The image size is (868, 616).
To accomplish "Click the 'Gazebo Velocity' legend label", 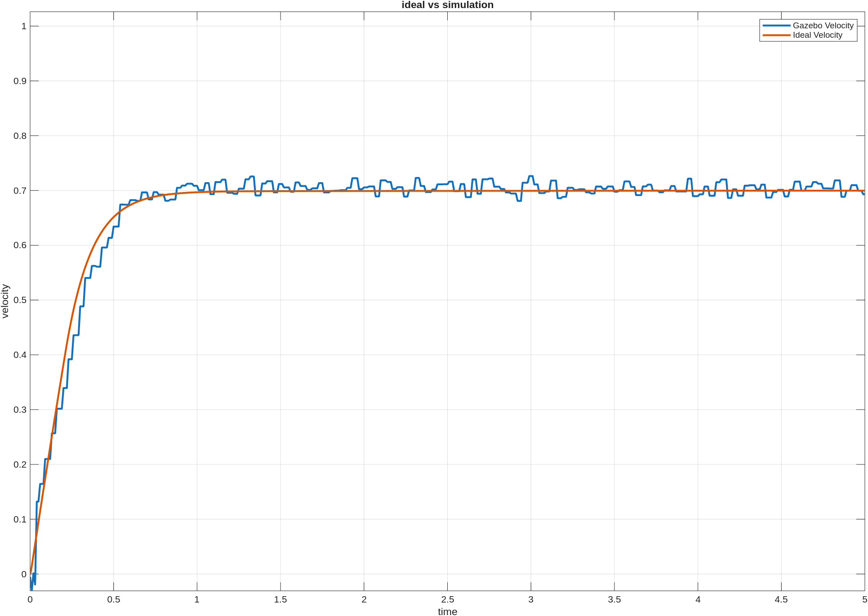I will [x=823, y=26].
